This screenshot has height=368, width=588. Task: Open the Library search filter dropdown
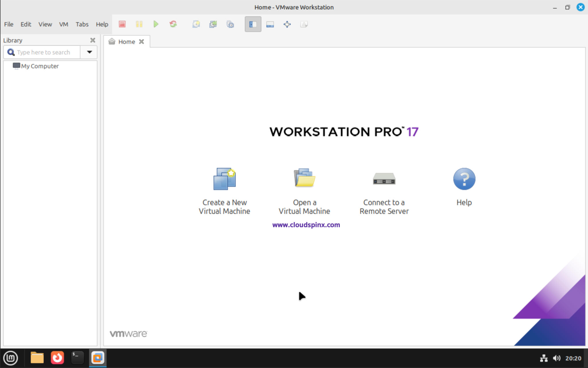coord(89,52)
